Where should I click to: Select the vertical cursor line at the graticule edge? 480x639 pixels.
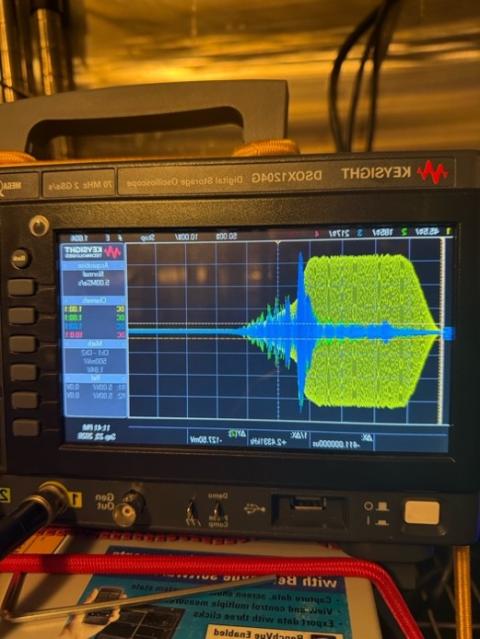pos(441,330)
